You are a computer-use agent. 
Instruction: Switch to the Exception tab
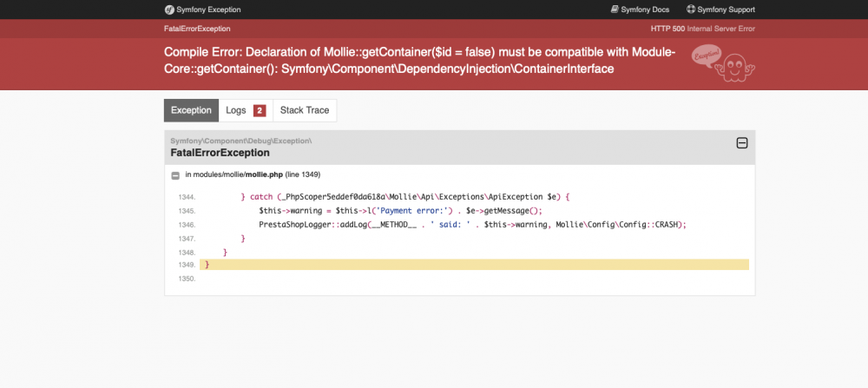pyautogui.click(x=191, y=110)
